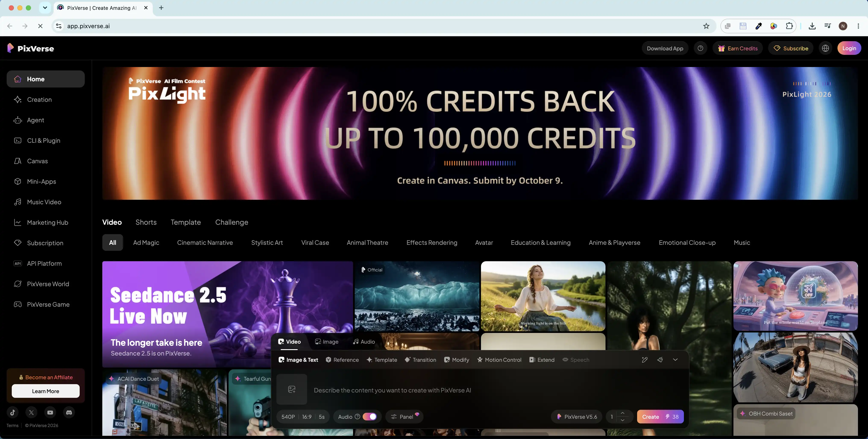Click the Create button
This screenshot has width=868, height=439.
tap(660, 416)
